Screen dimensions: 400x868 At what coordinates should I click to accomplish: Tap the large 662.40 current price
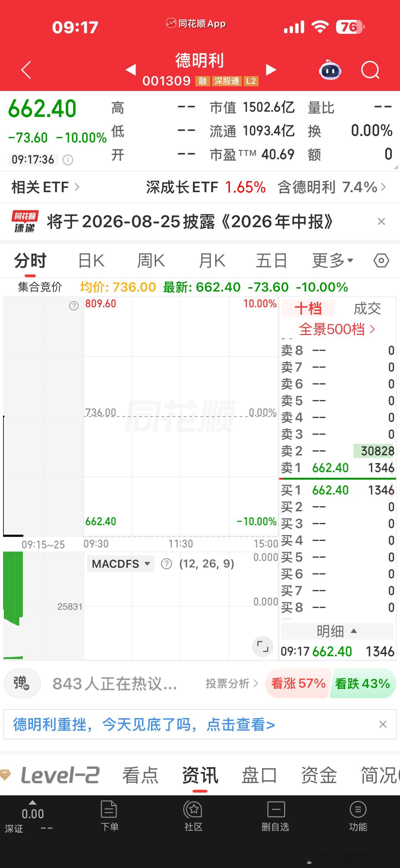42,109
